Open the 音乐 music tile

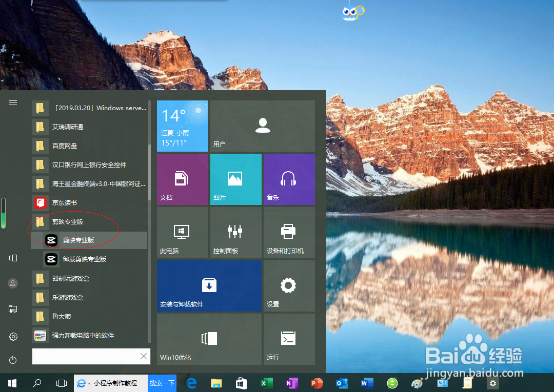pos(289,179)
